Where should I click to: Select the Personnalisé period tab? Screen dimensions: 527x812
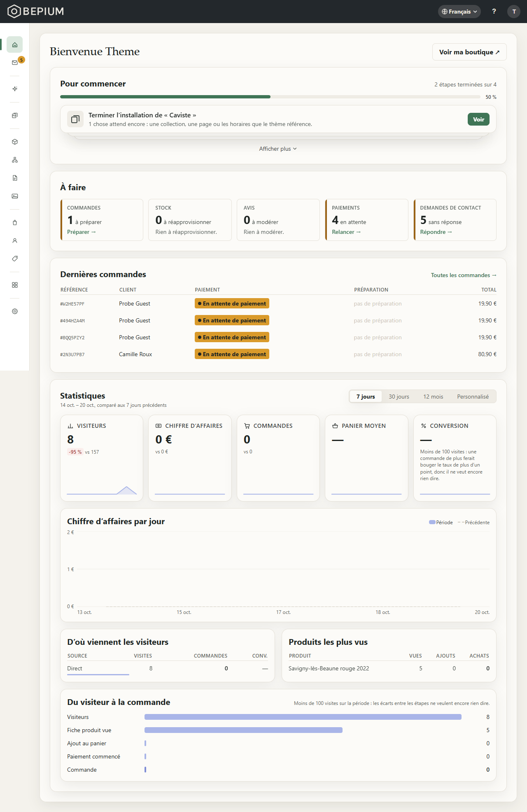pos(473,397)
